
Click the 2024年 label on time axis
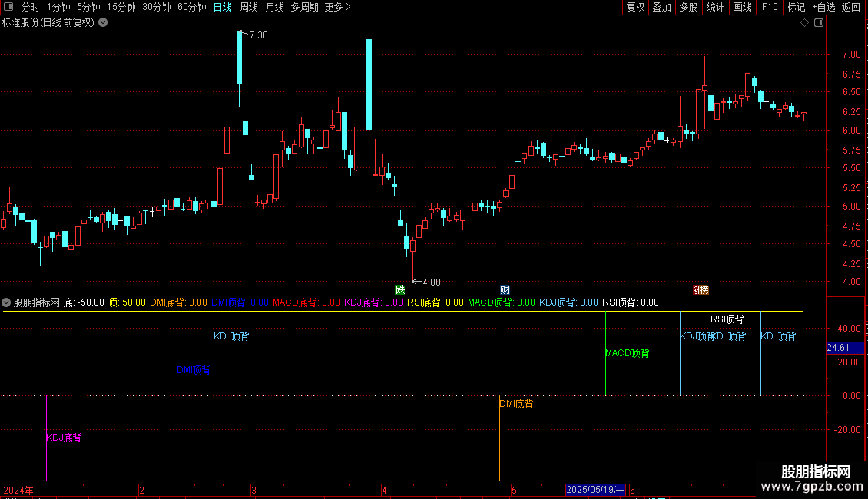[18, 491]
